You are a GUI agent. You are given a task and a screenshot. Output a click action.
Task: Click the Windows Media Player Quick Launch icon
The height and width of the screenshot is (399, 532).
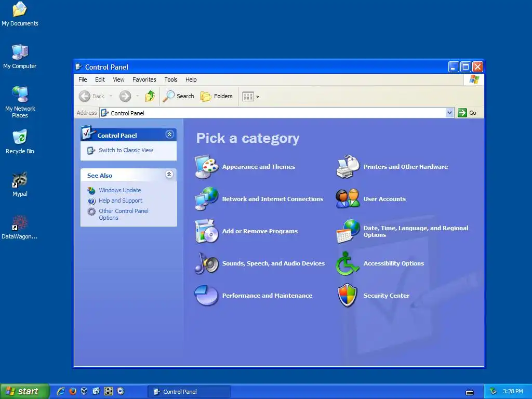coord(121,391)
